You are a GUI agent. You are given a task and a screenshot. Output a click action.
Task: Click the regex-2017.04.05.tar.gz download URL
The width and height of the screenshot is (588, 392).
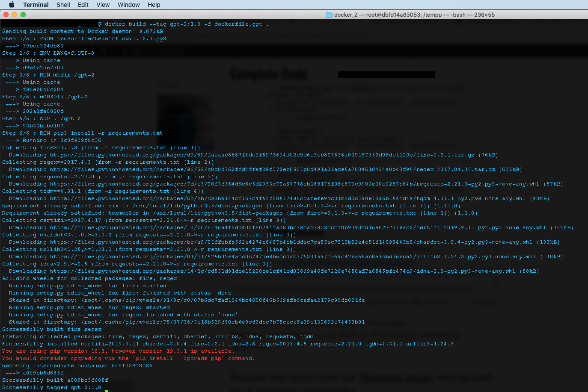[272, 169]
